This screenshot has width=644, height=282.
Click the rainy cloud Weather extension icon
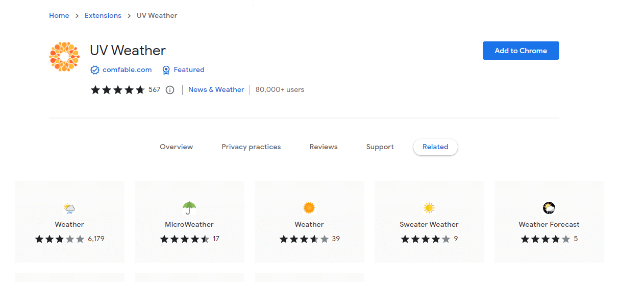pos(69,208)
